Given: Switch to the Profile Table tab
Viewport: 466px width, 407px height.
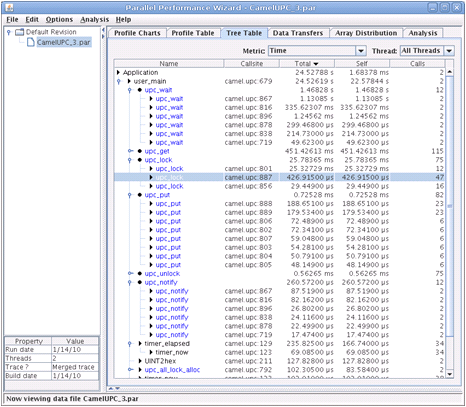Looking at the screenshot, I should click(x=193, y=33).
